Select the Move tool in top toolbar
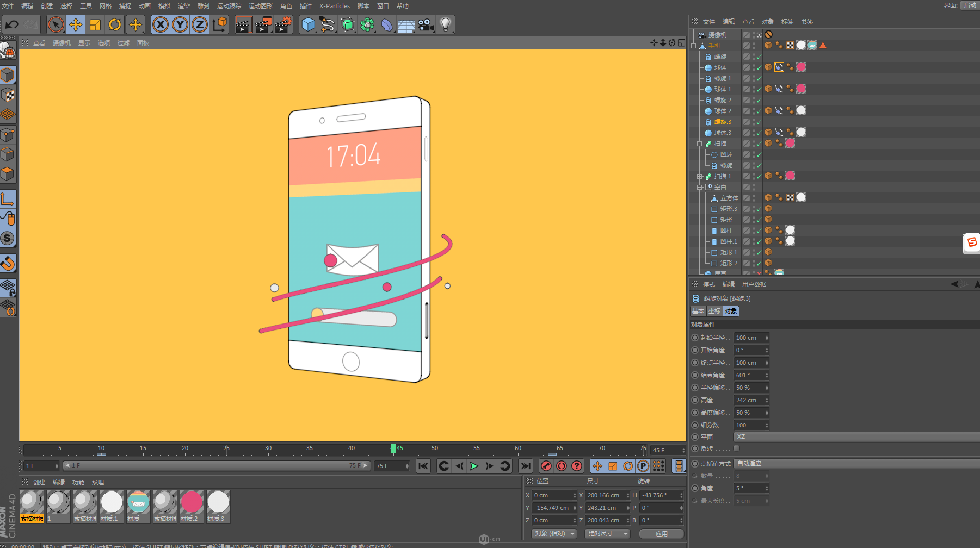This screenshot has height=548, width=980. [75, 24]
